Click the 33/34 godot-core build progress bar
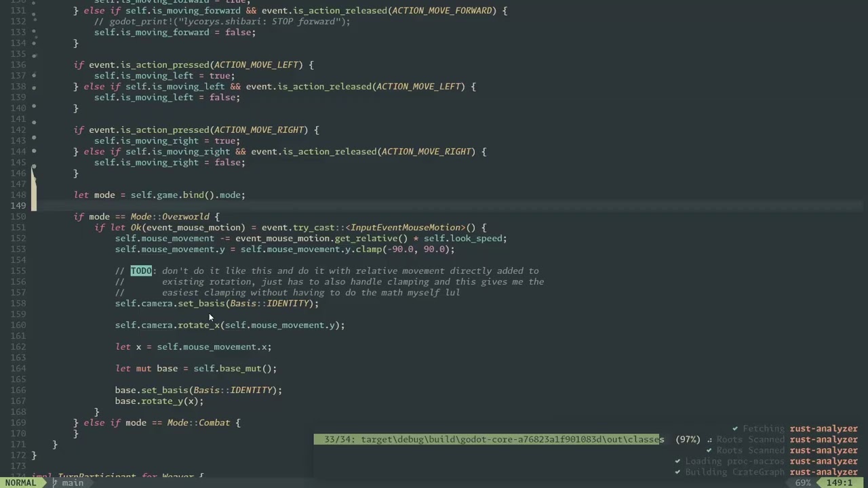 [489, 439]
